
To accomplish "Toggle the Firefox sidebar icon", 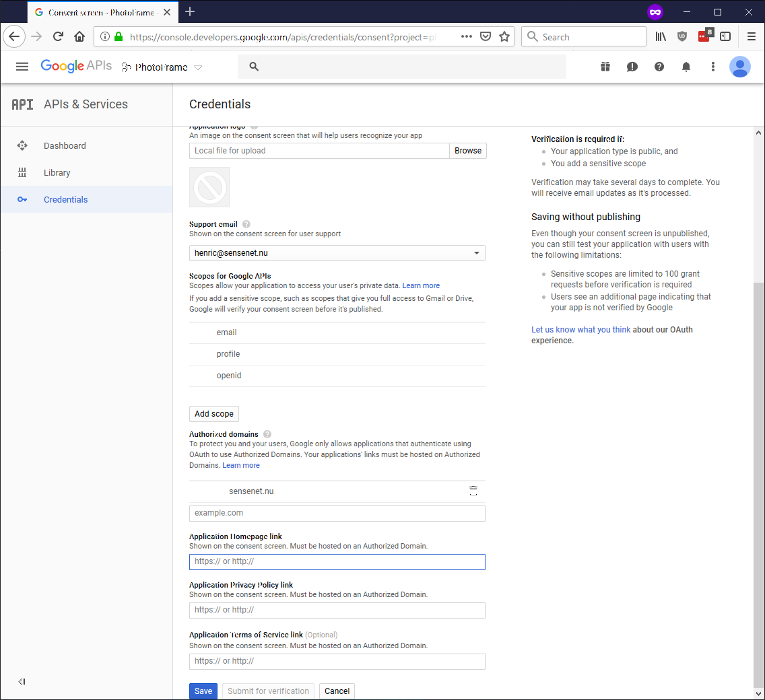I will (725, 36).
